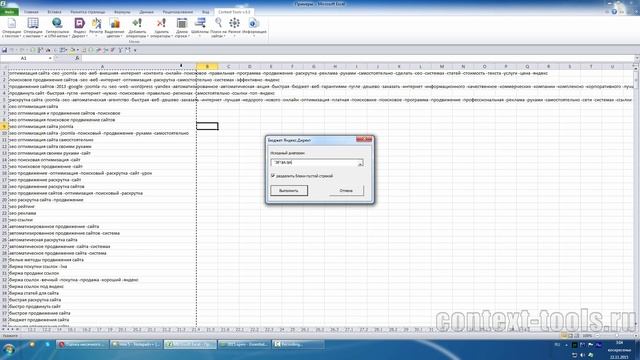Image resolution: width=640 pixels, height=360 pixels.
Task: Open the Файл tab
Action: pos(9,12)
